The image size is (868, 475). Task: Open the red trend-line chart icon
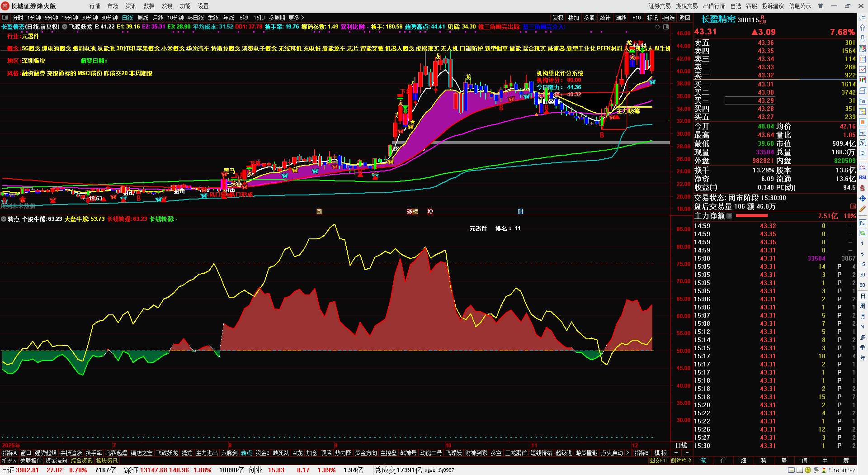tap(863, 70)
